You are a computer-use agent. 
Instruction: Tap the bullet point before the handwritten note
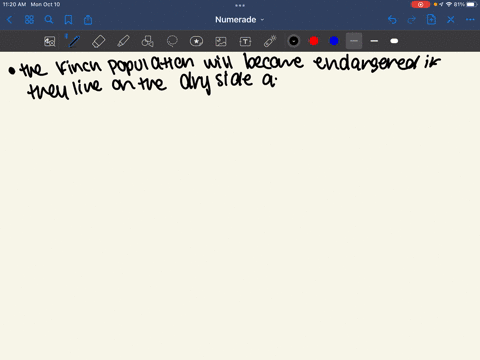12,71
